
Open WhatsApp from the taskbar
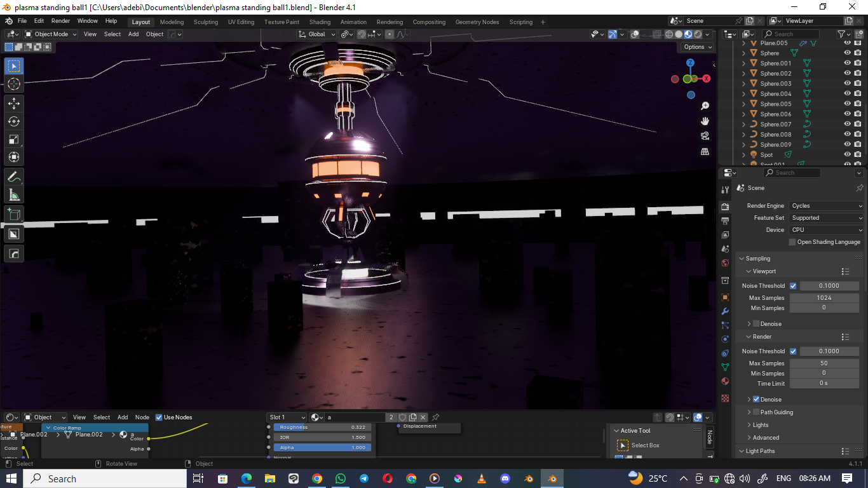point(341,478)
